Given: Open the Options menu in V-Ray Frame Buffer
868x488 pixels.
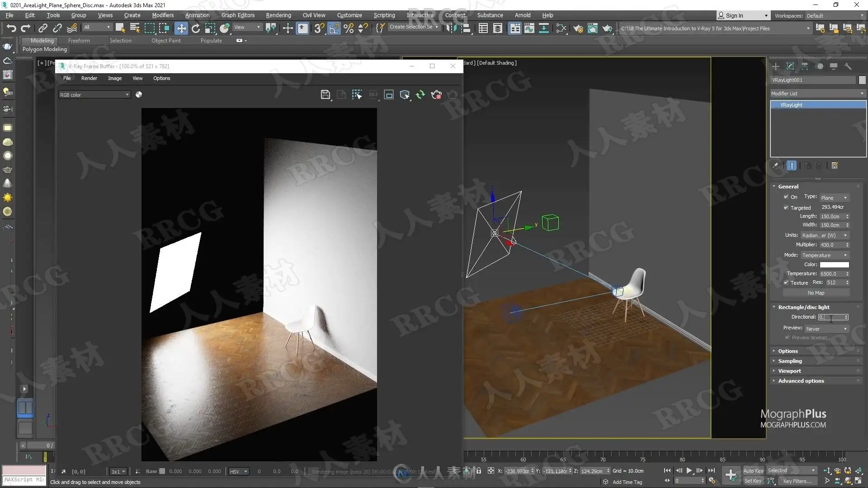Looking at the screenshot, I should click(x=161, y=78).
